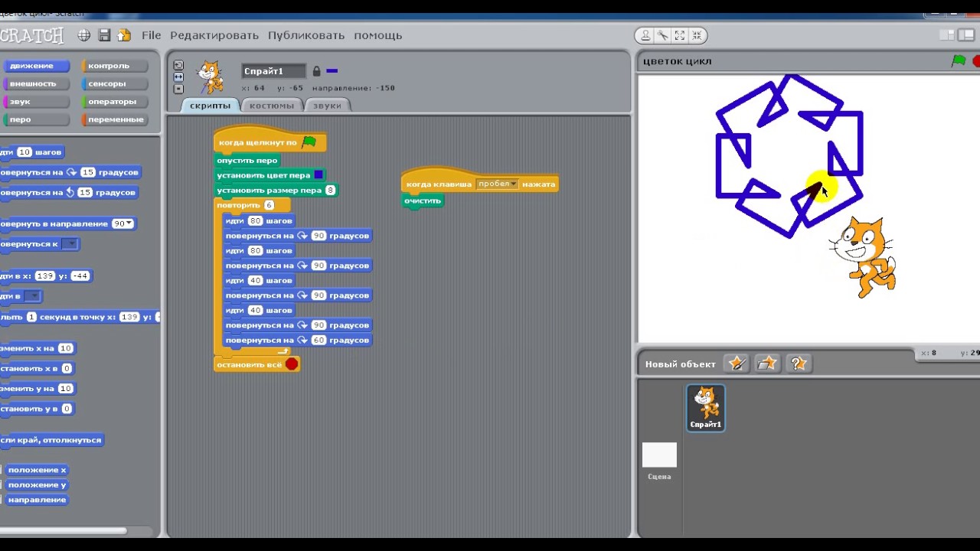Select the shrink sprite tool
Viewport: 980px width, 551px height.
coord(697,35)
